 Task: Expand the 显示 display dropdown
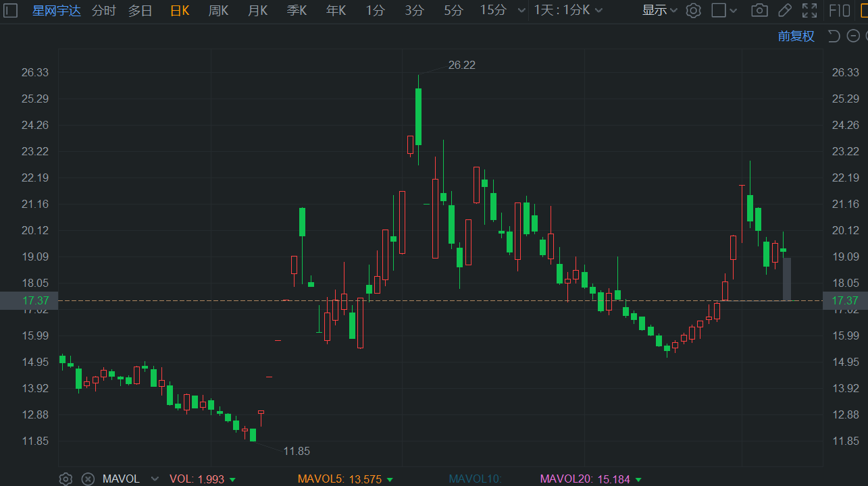click(660, 10)
